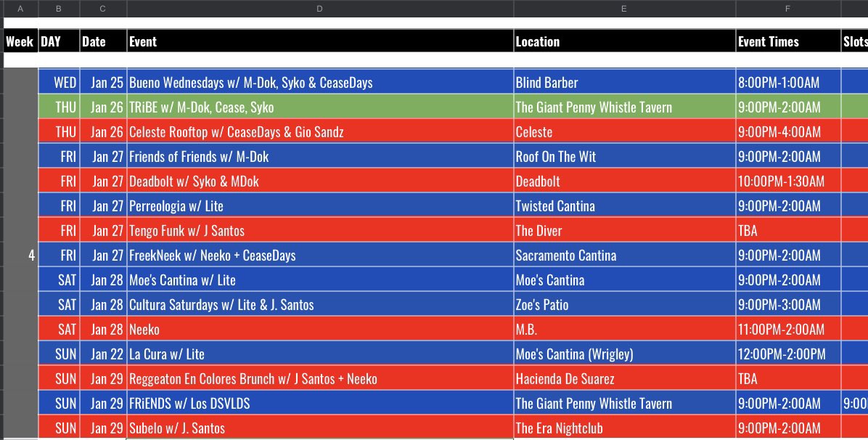Select 'FRiENDS w/ Los DSVLDS' cell
The height and width of the screenshot is (440, 868).
click(x=320, y=403)
